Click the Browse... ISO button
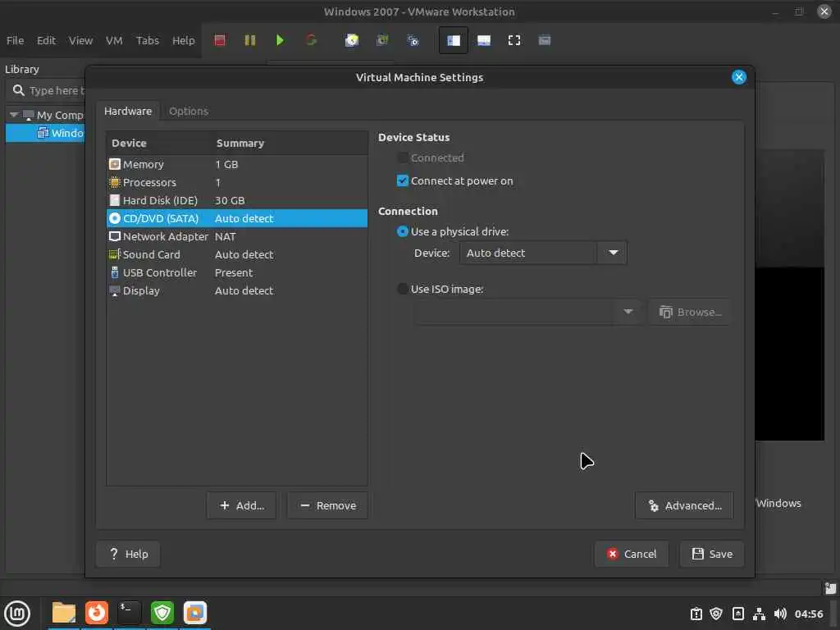 690,312
